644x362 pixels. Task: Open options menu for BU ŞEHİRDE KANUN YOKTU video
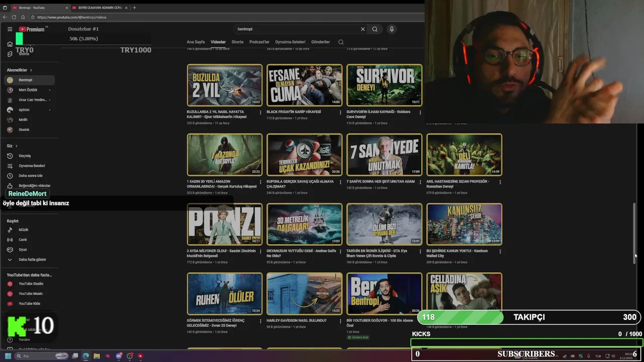[500, 252]
